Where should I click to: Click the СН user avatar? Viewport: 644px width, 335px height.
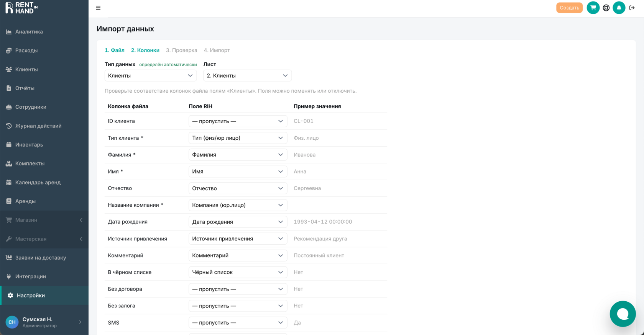(x=12, y=322)
